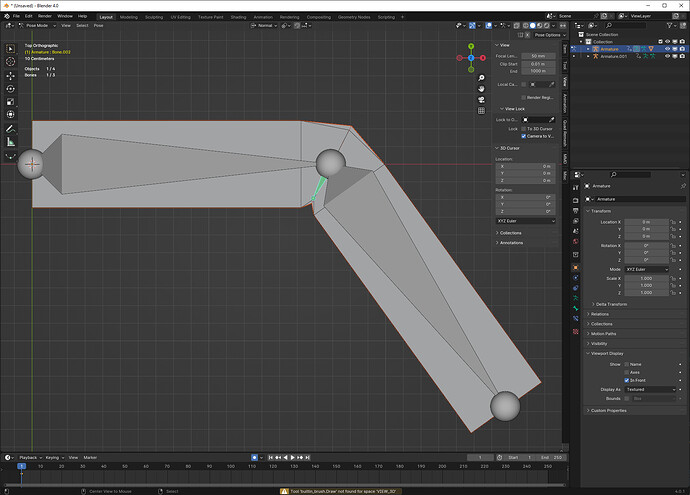Expand the Annotations section in sidebar
690x495 pixels.
[509, 243]
